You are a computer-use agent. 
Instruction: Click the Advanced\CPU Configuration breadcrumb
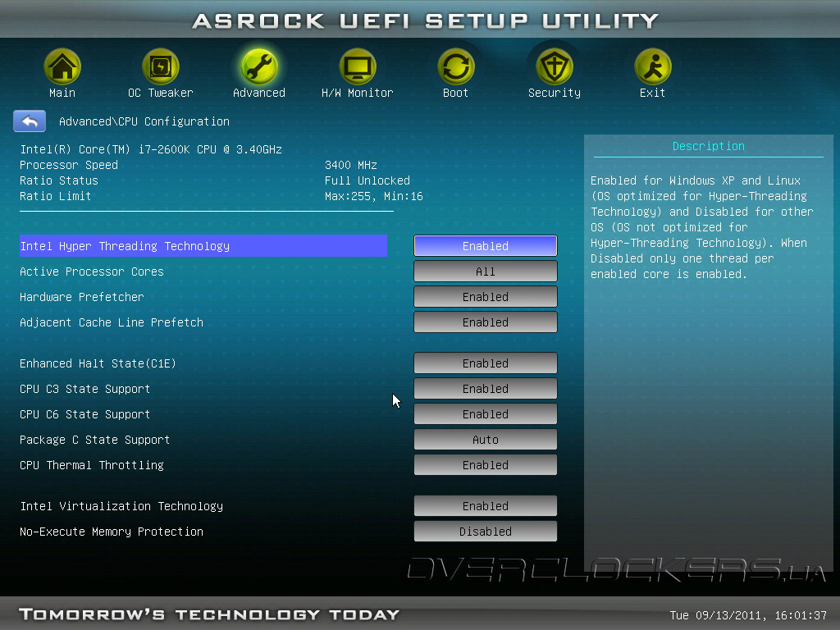[x=144, y=121]
